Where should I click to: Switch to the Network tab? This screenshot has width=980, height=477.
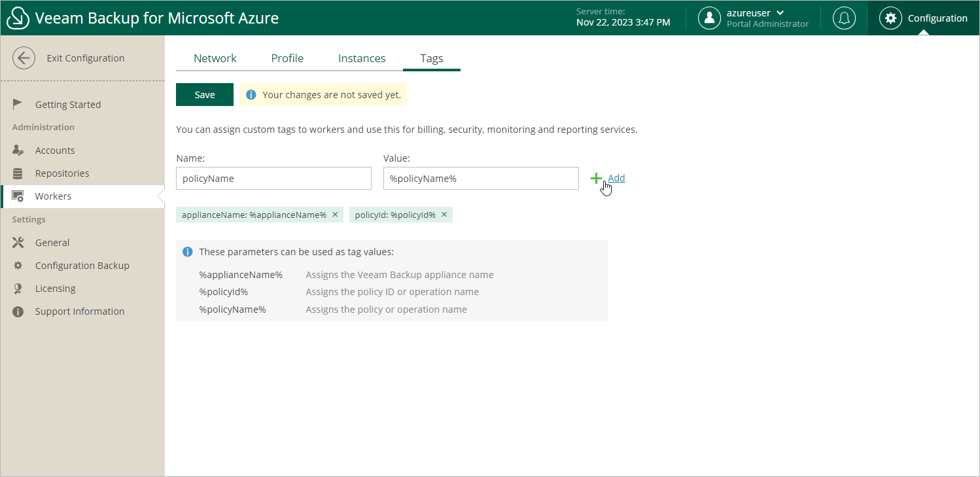pos(215,58)
